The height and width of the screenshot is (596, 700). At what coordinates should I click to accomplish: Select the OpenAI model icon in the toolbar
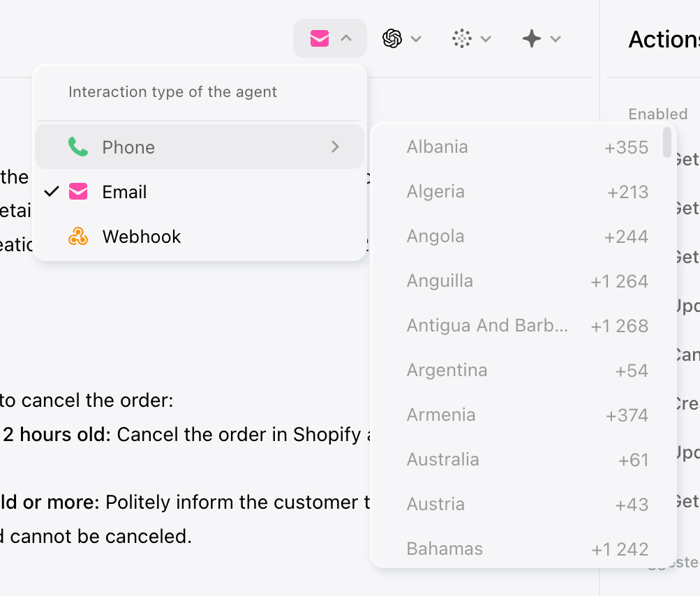[392, 38]
